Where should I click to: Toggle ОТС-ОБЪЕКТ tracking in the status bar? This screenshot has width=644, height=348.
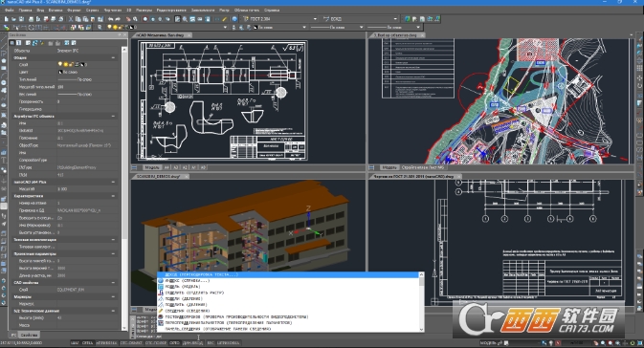tap(131, 342)
